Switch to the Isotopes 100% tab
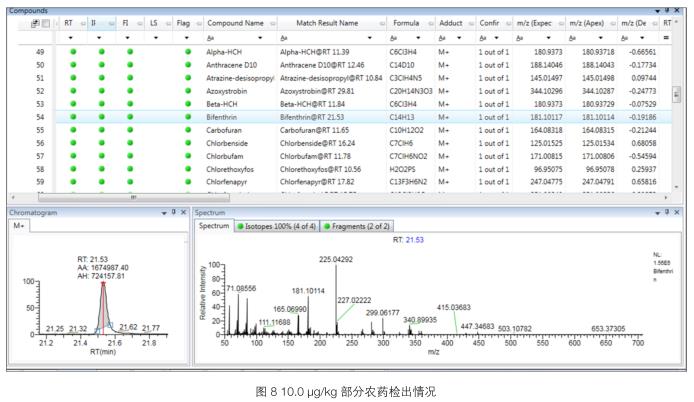The width and height of the screenshot is (694, 402). [278, 226]
